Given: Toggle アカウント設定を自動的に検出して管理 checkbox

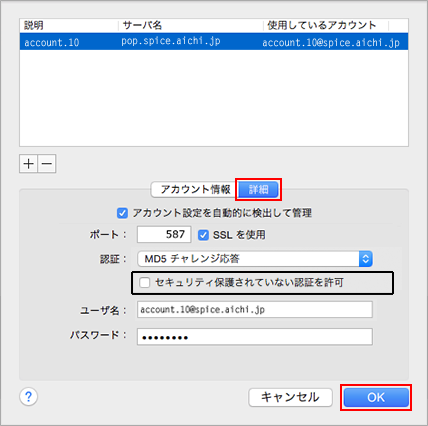Looking at the screenshot, I should [122, 213].
